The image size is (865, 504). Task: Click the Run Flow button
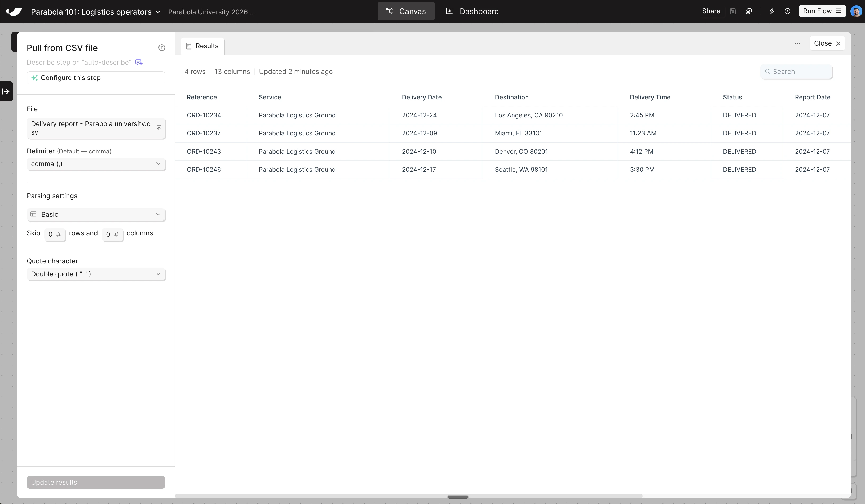[822, 11]
